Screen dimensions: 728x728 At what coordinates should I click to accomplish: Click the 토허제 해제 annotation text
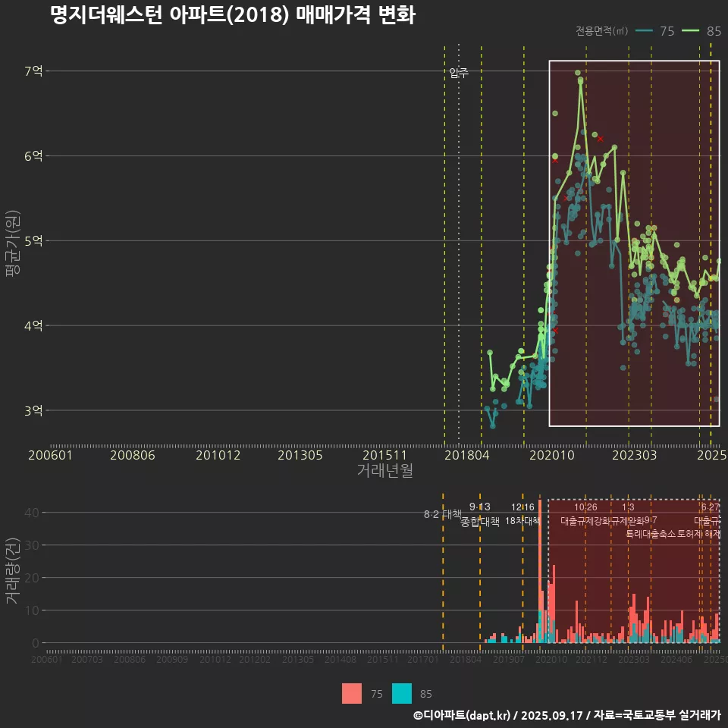698,534
